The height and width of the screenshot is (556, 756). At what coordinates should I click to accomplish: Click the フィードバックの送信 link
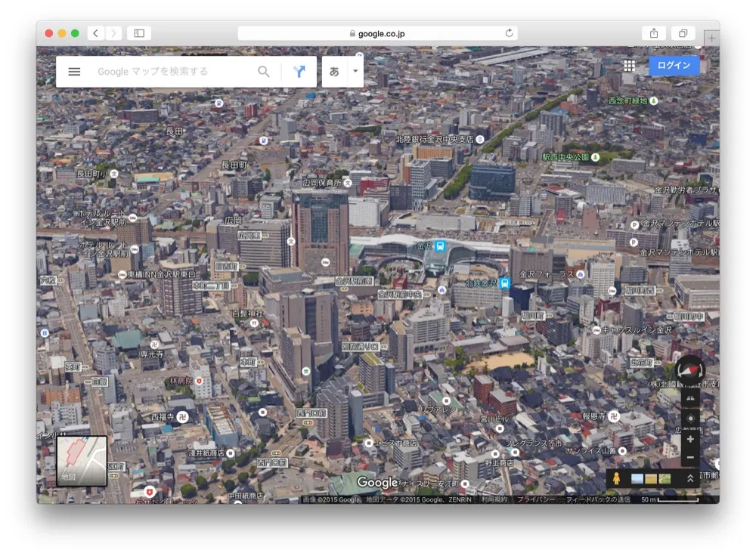pyautogui.click(x=596, y=500)
